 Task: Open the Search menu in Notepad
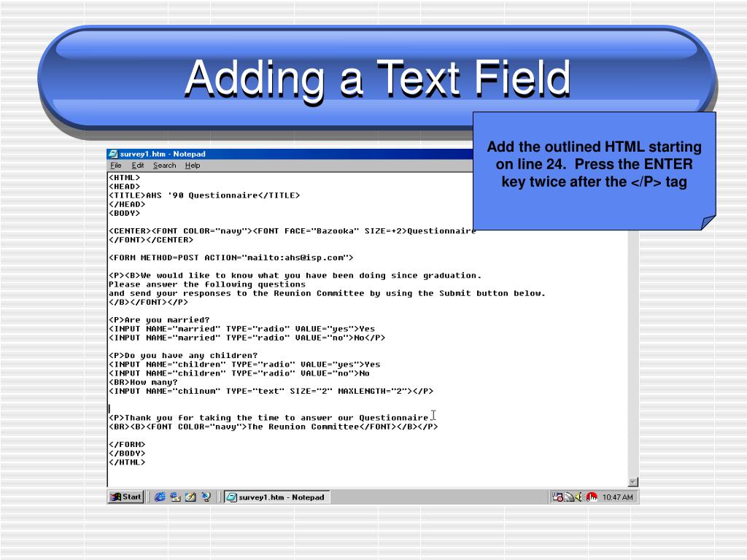[164, 166]
